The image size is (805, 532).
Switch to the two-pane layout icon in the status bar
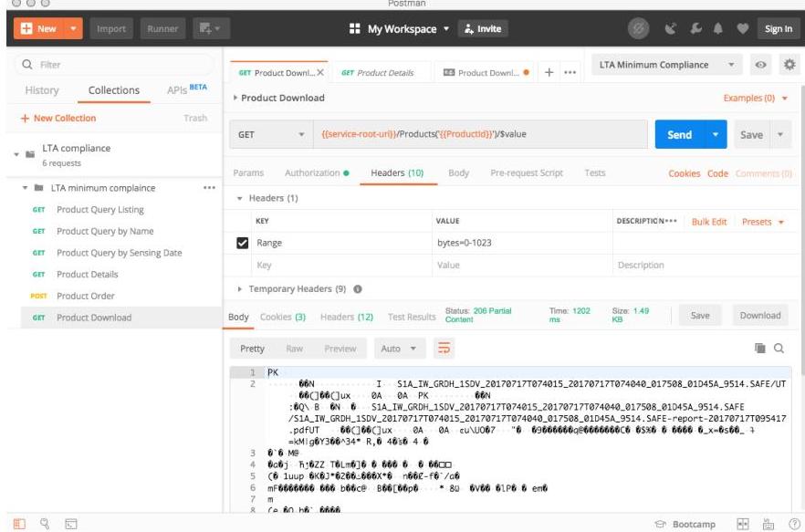tap(742, 525)
